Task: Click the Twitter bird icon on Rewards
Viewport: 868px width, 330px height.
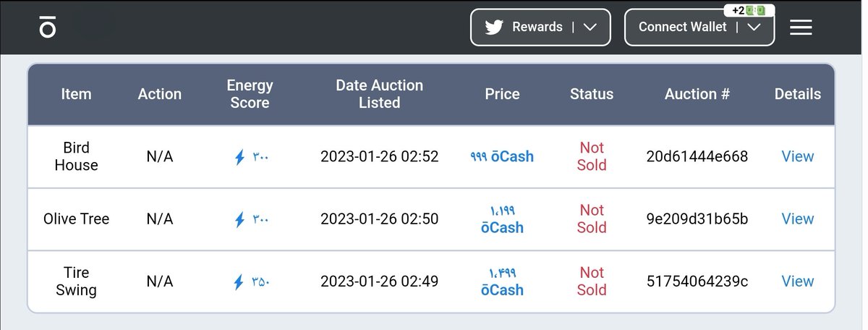Action: [493, 27]
